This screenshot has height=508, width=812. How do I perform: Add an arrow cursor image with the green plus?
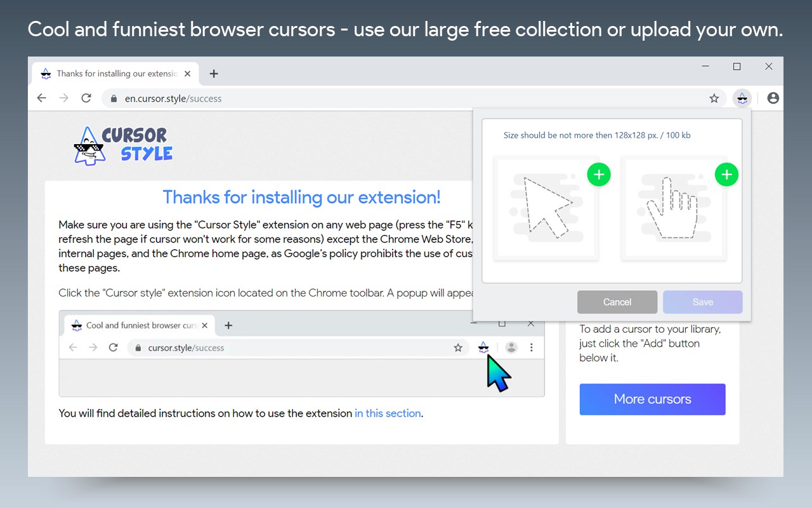(599, 175)
